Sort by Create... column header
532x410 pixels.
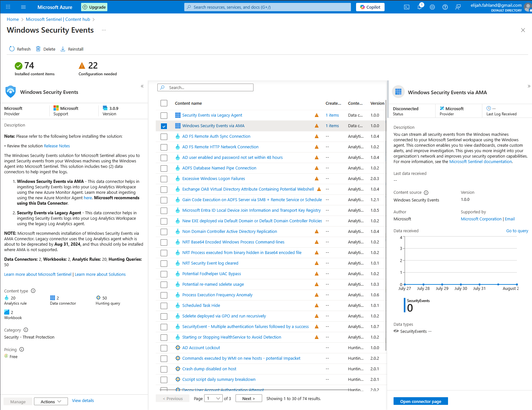(333, 103)
